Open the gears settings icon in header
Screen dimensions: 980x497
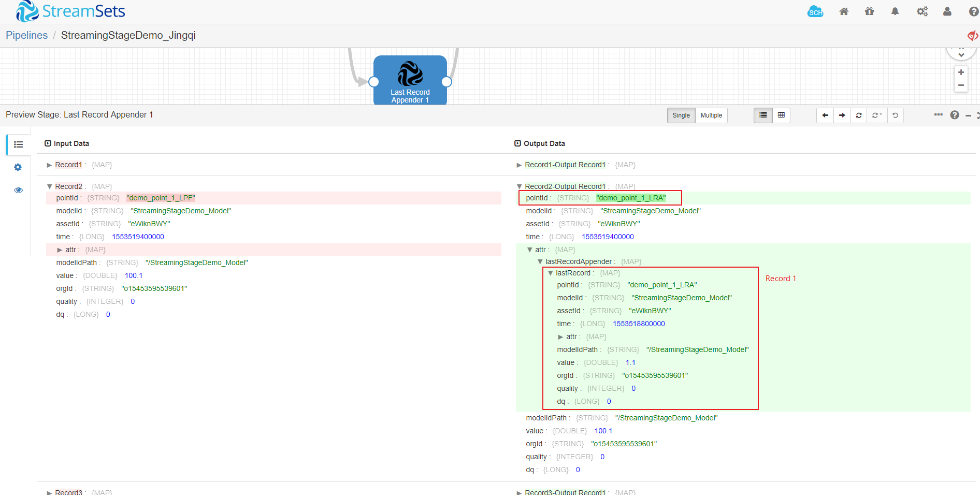click(922, 11)
